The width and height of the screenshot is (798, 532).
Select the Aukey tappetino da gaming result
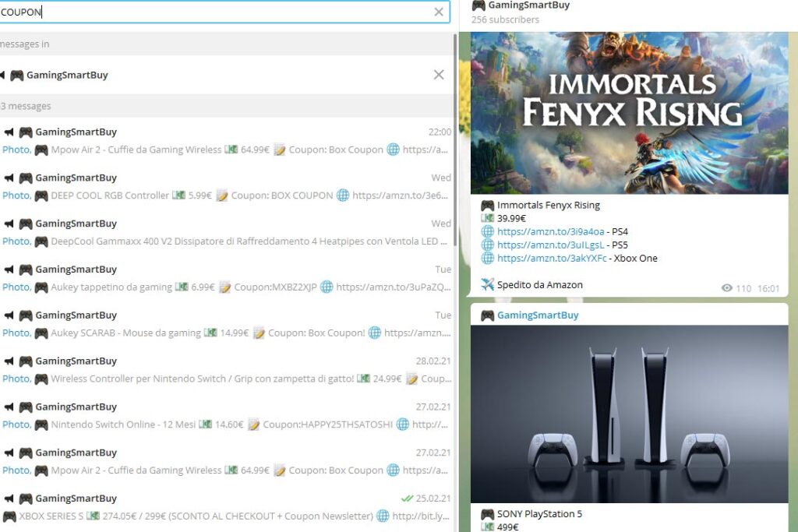tap(227, 278)
